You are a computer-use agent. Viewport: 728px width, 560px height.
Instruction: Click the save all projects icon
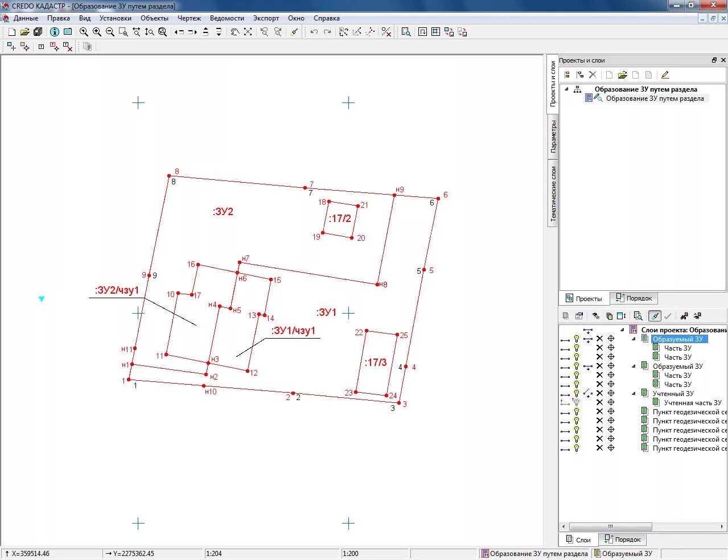(x=38, y=32)
